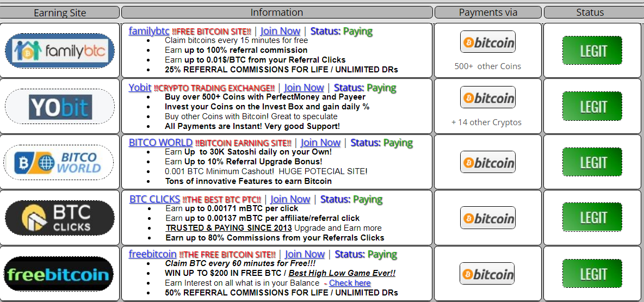Click freebitcoin '50% REFERRAL COMMISSIONS FOR LIFE' line

click(x=281, y=293)
